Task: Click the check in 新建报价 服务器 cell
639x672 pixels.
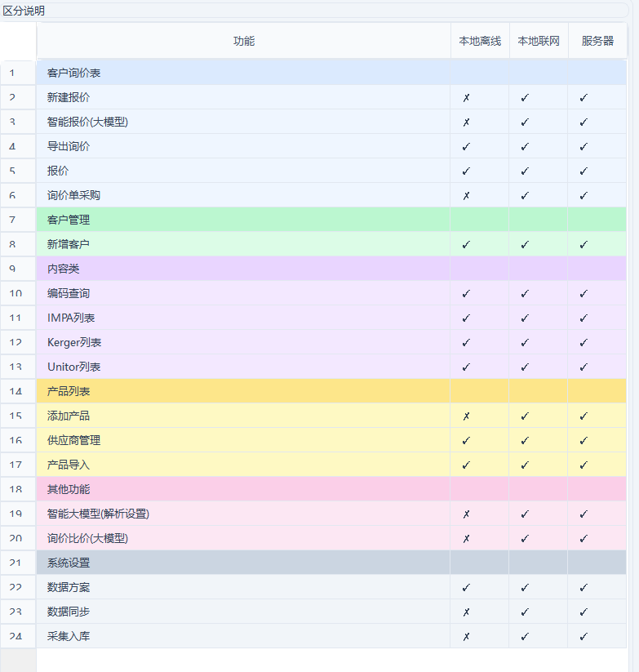Action: pyautogui.click(x=584, y=98)
